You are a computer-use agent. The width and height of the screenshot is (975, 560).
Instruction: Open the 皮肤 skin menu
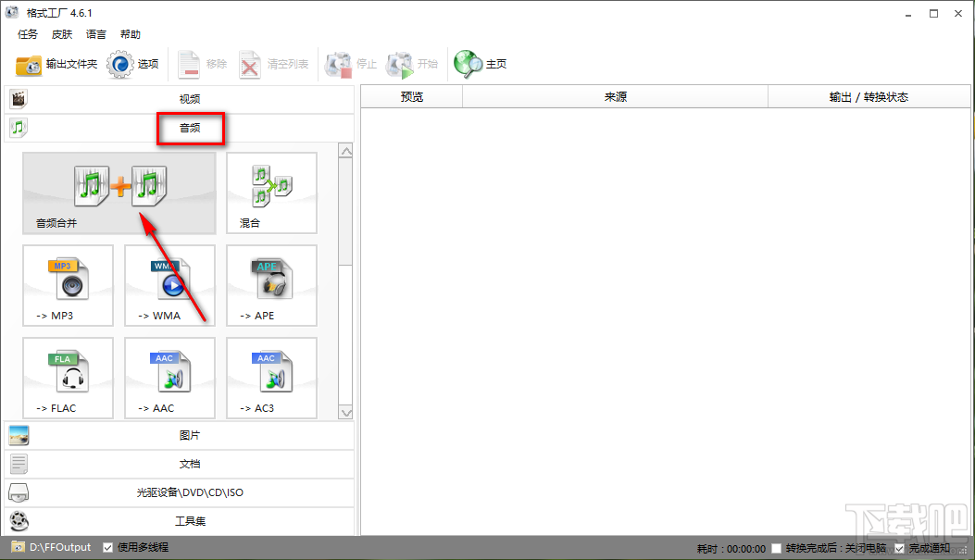click(x=61, y=34)
